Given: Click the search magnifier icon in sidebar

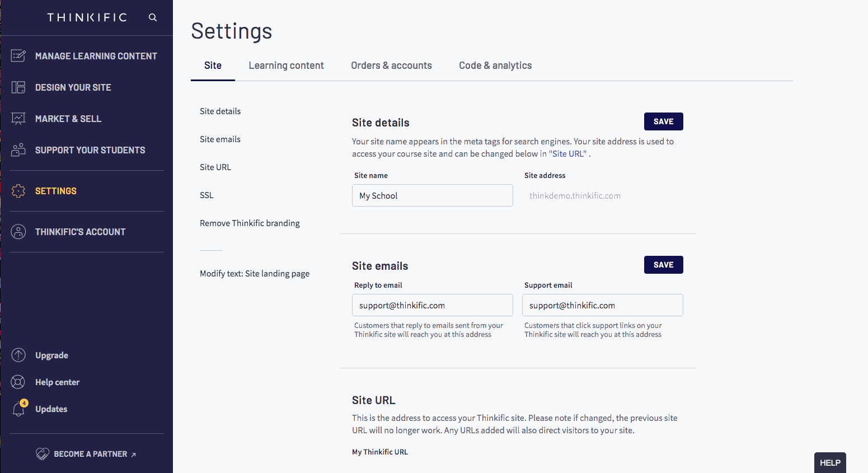Looking at the screenshot, I should (x=153, y=17).
